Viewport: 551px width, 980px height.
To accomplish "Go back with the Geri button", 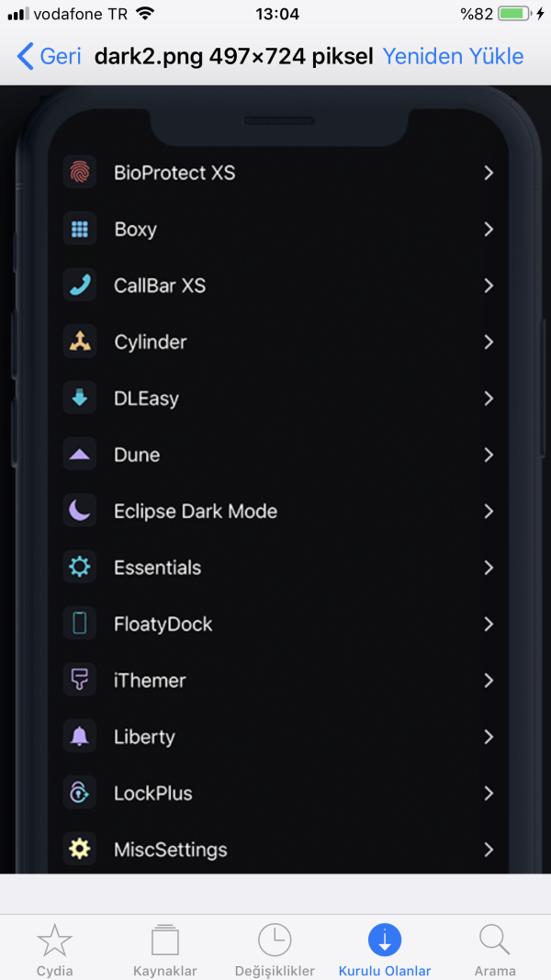I will pos(50,56).
